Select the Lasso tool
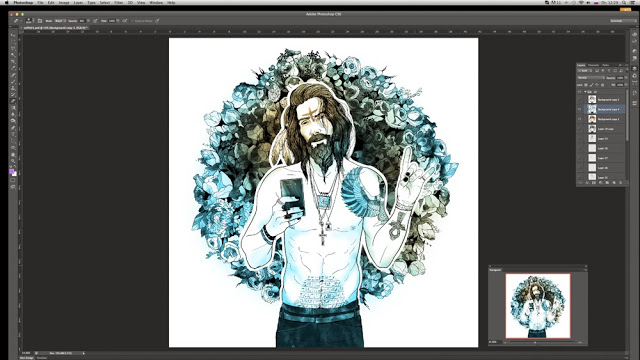Image resolution: width=640 pixels, height=360 pixels. pyautogui.click(x=13, y=49)
